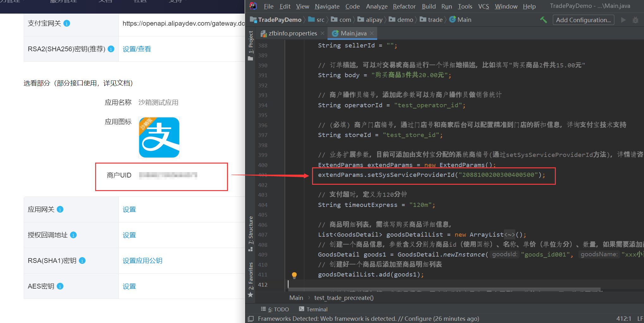Select the demo package breadcrumb

click(x=401, y=20)
